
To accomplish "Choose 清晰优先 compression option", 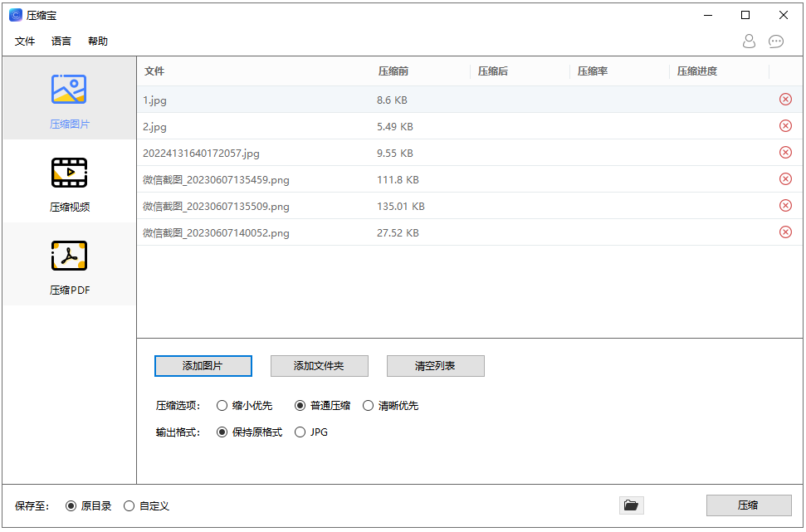I will click(369, 406).
